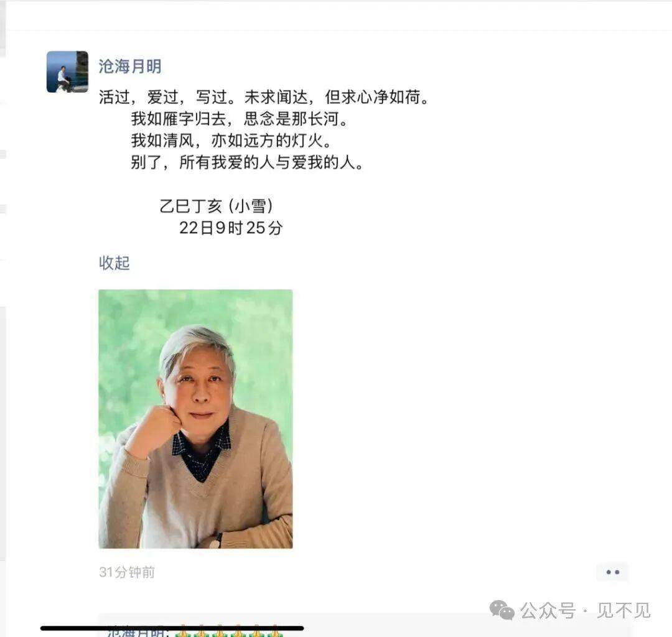Open the portrait photo thumbnail
The width and height of the screenshot is (672, 637).
coord(195,419)
